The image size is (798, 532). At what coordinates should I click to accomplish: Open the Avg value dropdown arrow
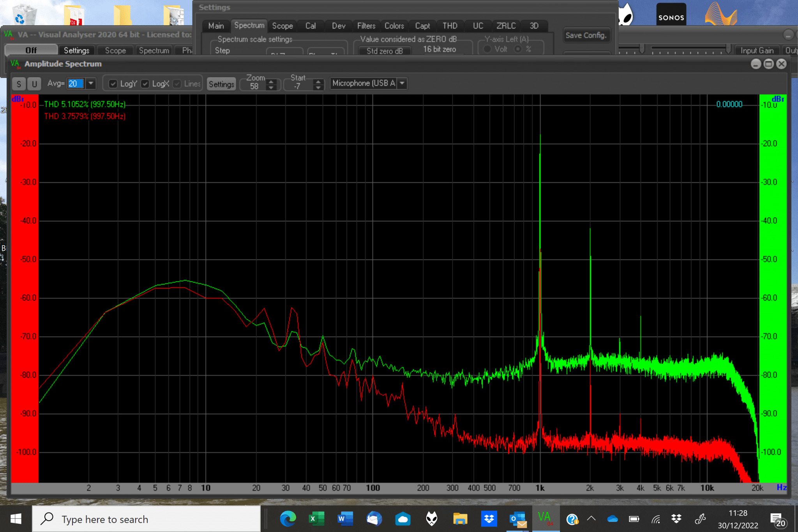(91, 83)
